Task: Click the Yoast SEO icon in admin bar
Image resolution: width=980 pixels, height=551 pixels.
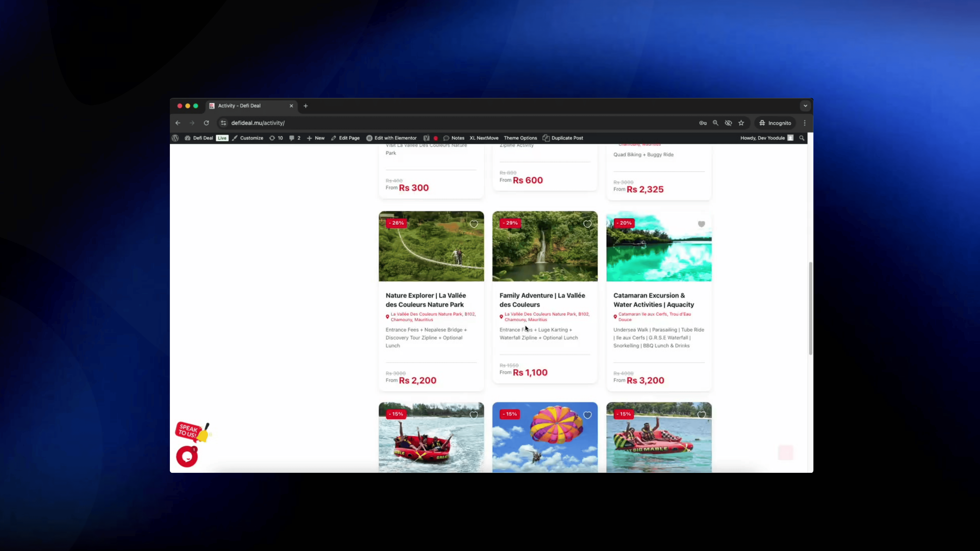Action: [x=426, y=138]
